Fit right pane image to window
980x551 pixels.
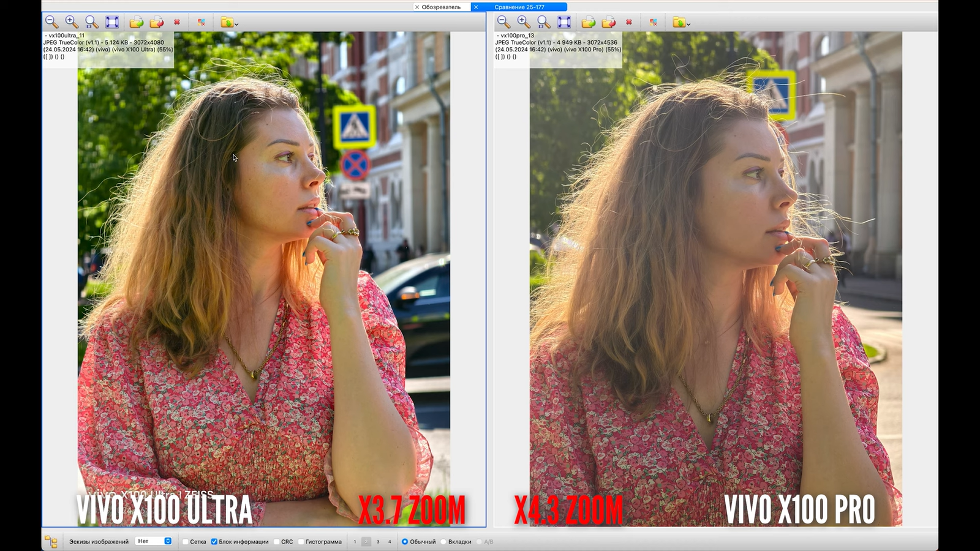pyautogui.click(x=564, y=22)
